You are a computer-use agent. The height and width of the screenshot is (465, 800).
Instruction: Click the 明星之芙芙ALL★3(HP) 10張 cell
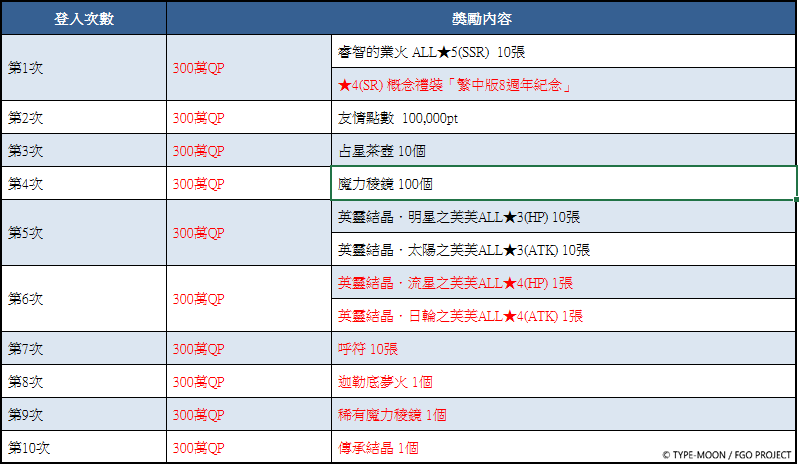point(563,217)
